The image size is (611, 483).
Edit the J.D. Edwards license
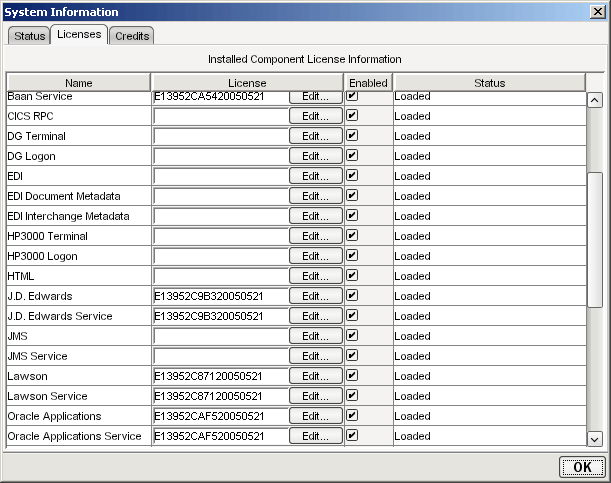[x=316, y=296]
